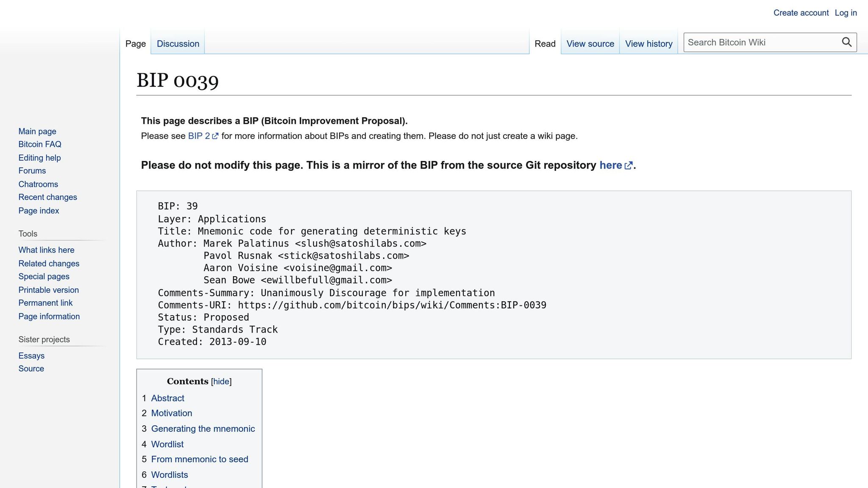The image size is (868, 488).
Task: Follow the BIP 2 link
Action: (199, 136)
